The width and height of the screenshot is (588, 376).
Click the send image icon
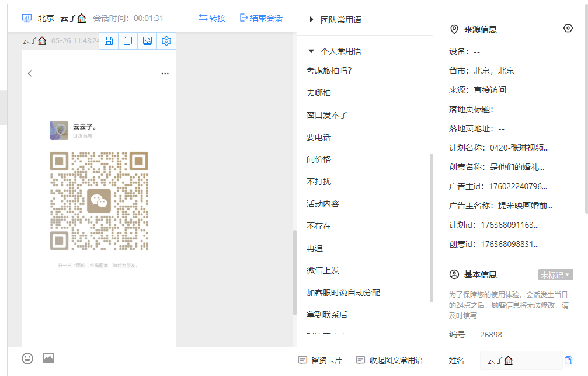48,358
